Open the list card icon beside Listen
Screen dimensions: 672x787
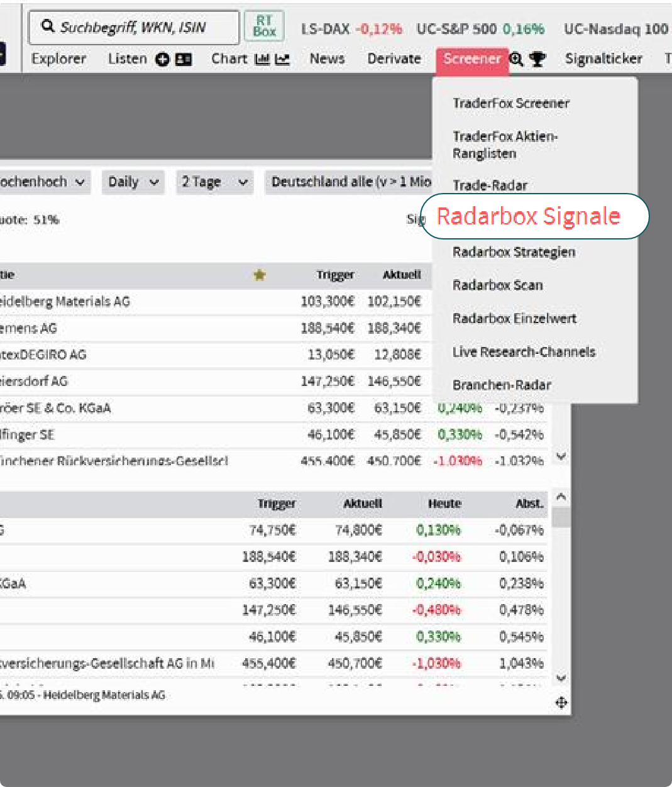pos(183,59)
